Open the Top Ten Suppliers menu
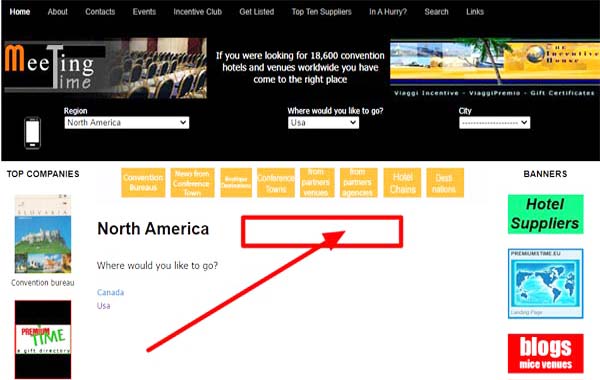 pyautogui.click(x=321, y=12)
